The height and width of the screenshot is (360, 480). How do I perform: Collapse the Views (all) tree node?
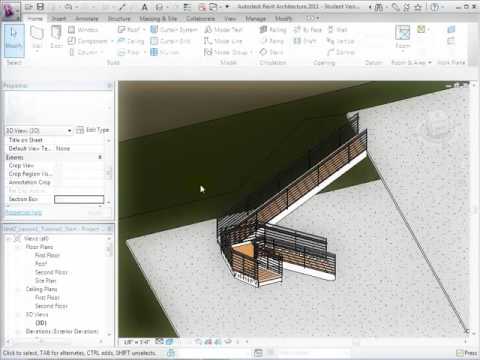(x=9, y=239)
